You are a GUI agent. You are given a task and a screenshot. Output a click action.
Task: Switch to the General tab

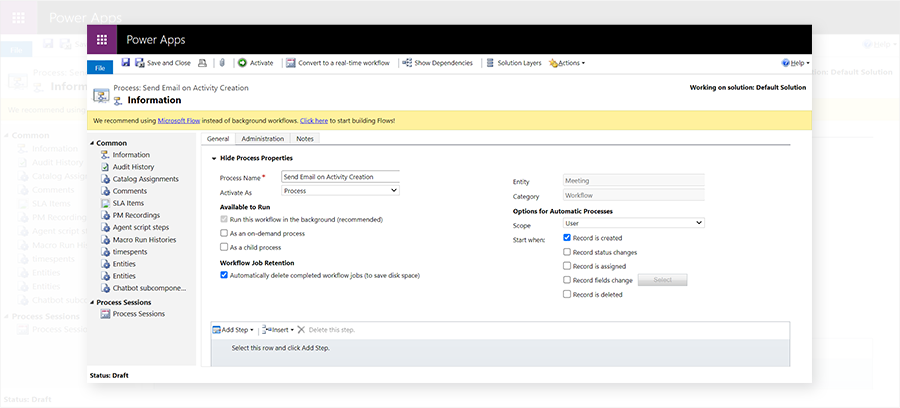coord(218,139)
